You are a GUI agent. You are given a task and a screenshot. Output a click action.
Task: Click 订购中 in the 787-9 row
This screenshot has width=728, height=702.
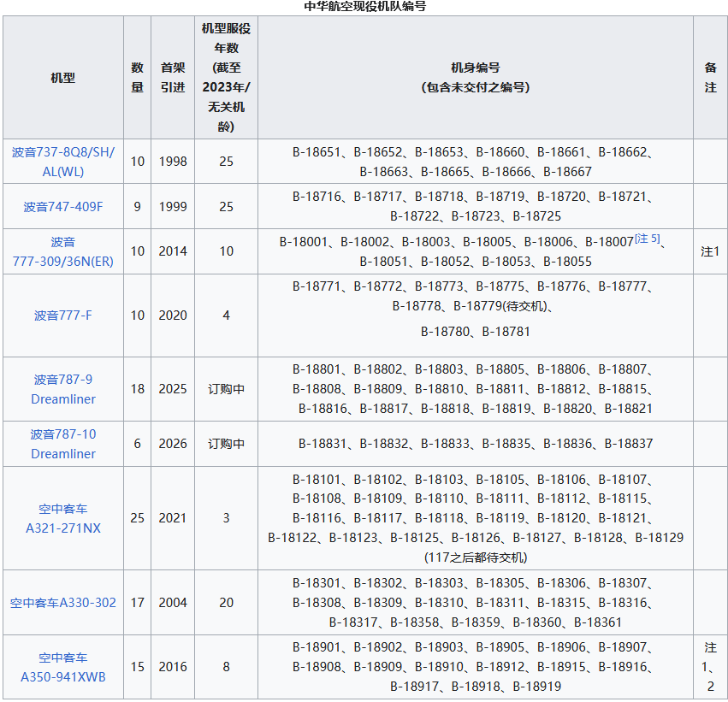226,389
